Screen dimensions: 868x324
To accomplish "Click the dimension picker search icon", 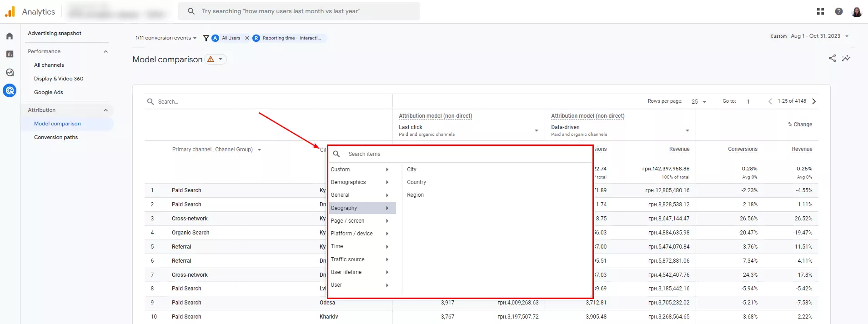I will [x=336, y=154].
